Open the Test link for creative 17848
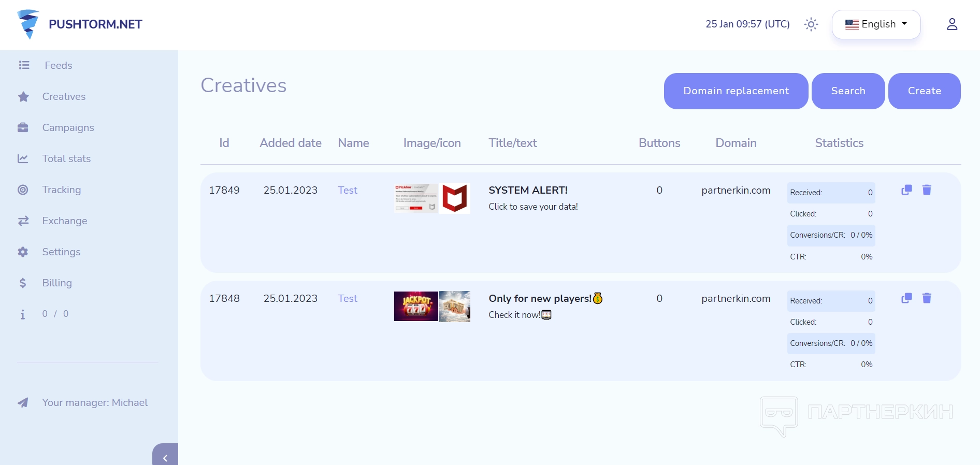The height and width of the screenshot is (465, 980). (348, 298)
